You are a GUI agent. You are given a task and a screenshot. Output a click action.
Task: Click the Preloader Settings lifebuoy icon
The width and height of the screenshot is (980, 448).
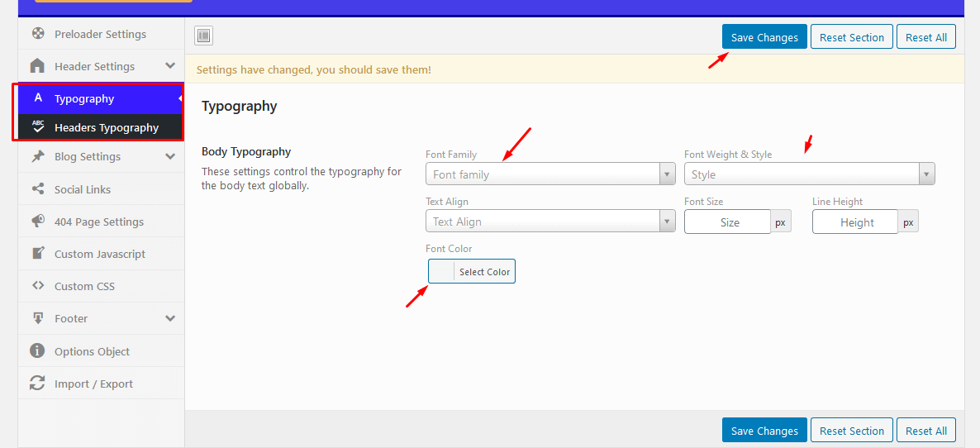tap(37, 34)
